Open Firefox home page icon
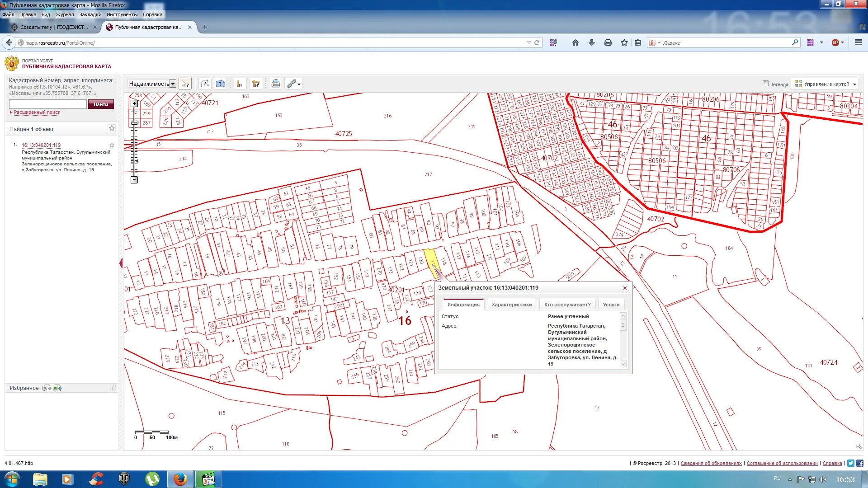The width and height of the screenshot is (868, 488). point(575,42)
